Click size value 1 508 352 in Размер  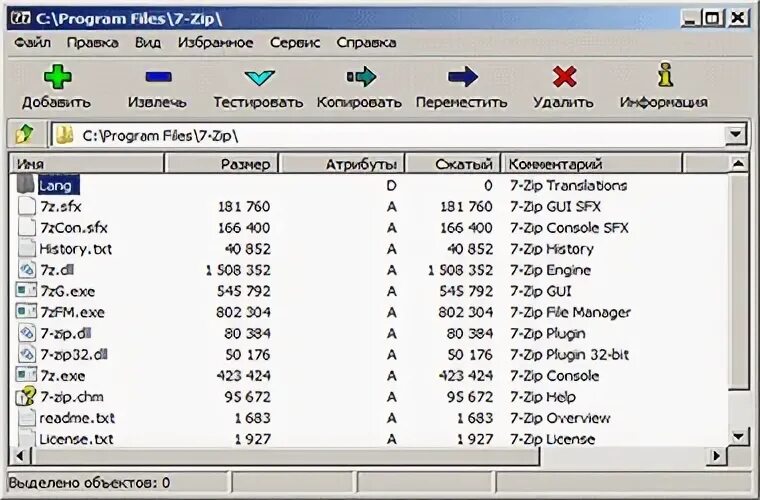238,270
